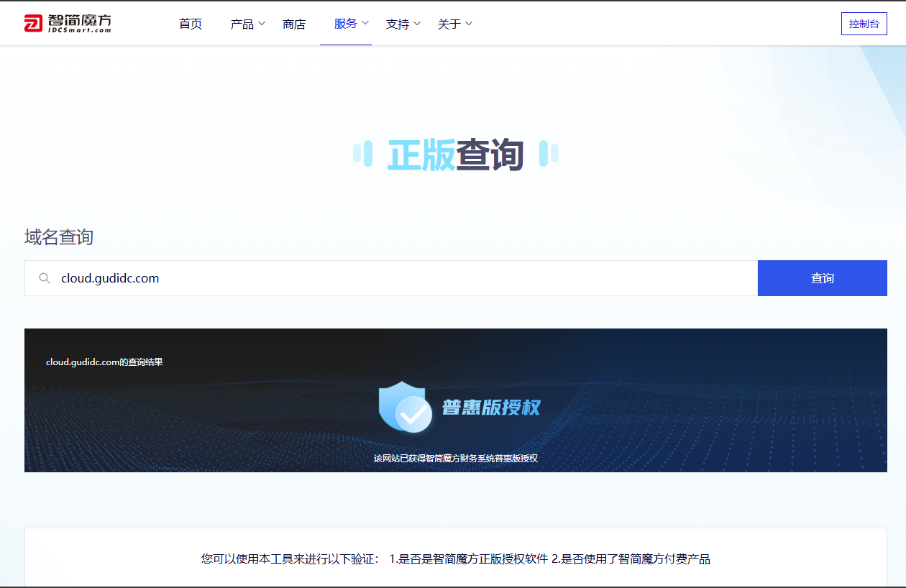Viewport: 906px width, 588px height.
Task: Click the 域名查询 label
Action: 59,237
